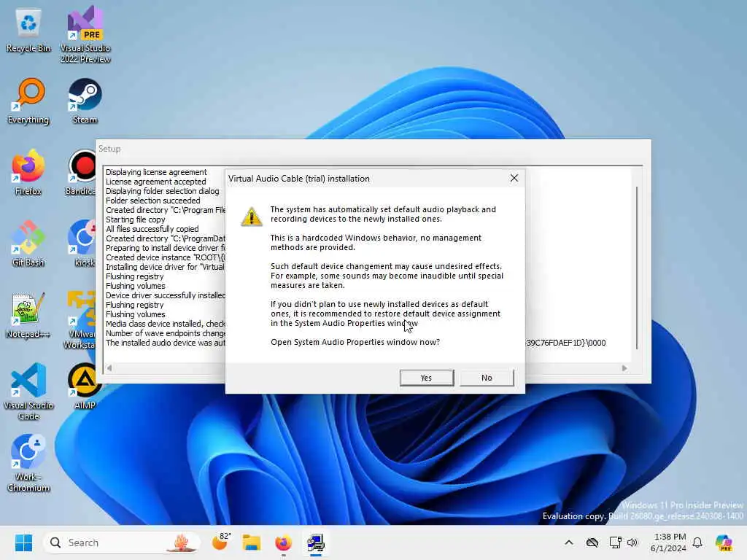Viewport: 747px width, 560px height.
Task: Launch Notepad++ from the desktop
Action: pyautogui.click(x=28, y=315)
